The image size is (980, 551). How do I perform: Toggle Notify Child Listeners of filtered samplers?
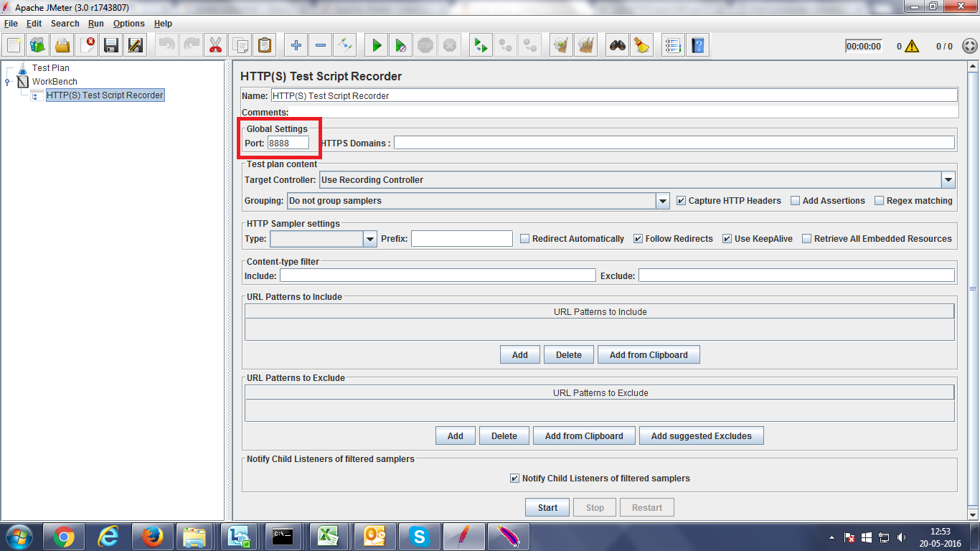tap(514, 479)
